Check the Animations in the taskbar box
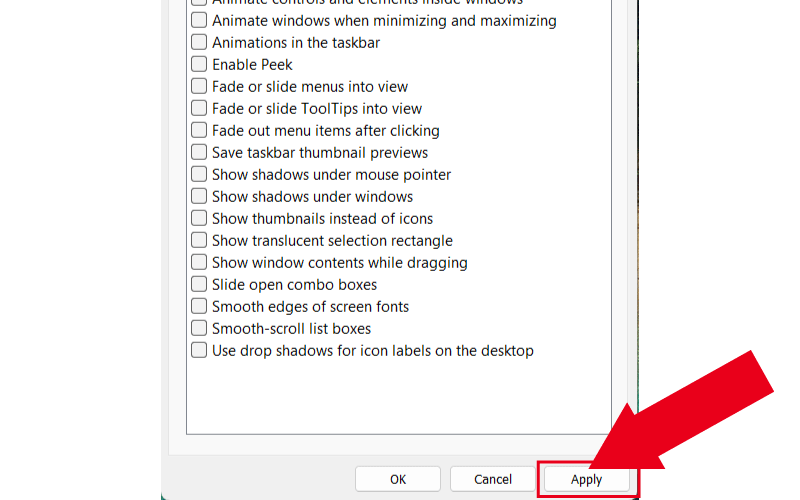 click(x=199, y=42)
